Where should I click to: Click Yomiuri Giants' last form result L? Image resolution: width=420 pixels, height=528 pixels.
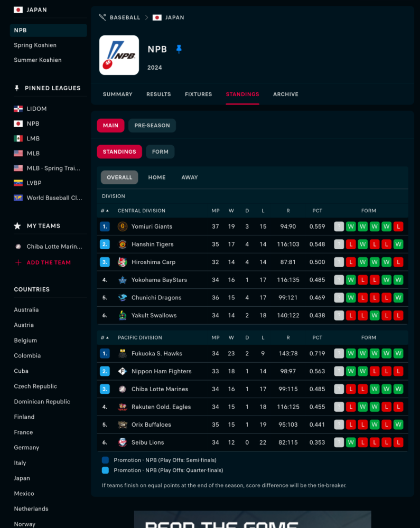coord(398,227)
